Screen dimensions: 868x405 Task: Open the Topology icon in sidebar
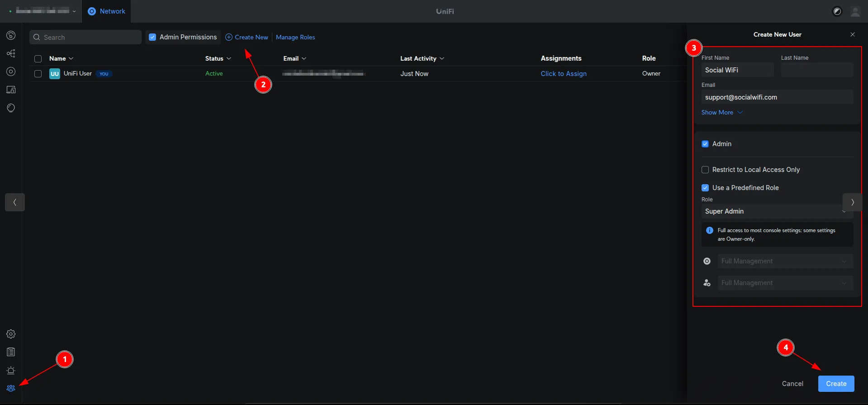coord(11,53)
